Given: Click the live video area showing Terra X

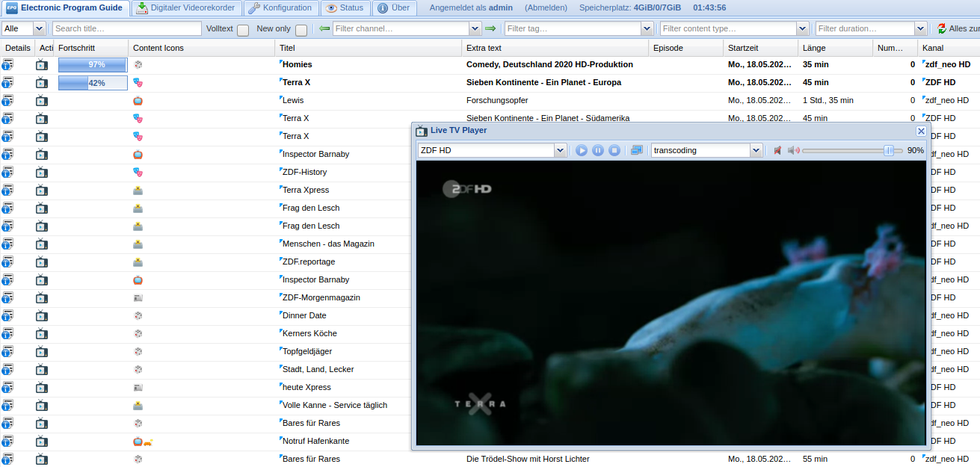Looking at the screenshot, I should 670,303.
